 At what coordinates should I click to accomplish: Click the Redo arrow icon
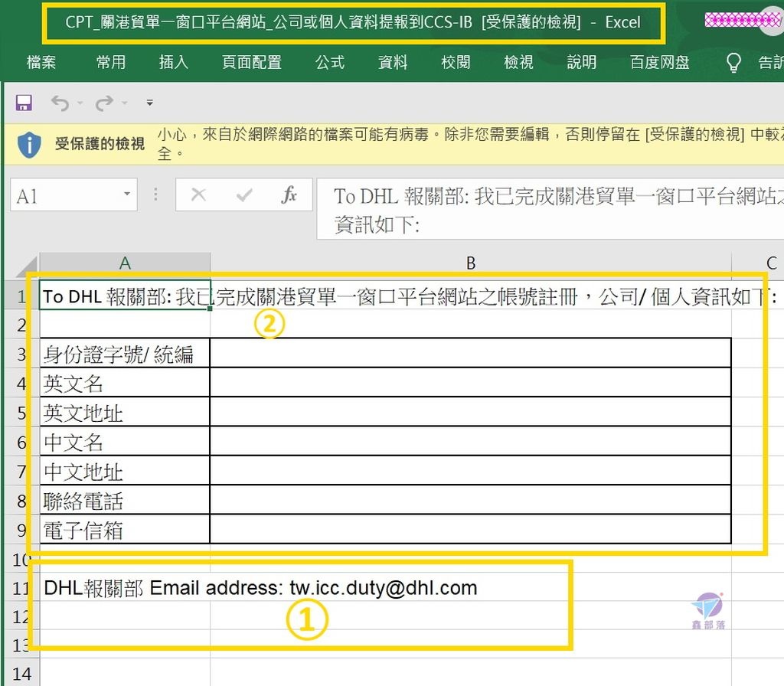click(x=104, y=103)
